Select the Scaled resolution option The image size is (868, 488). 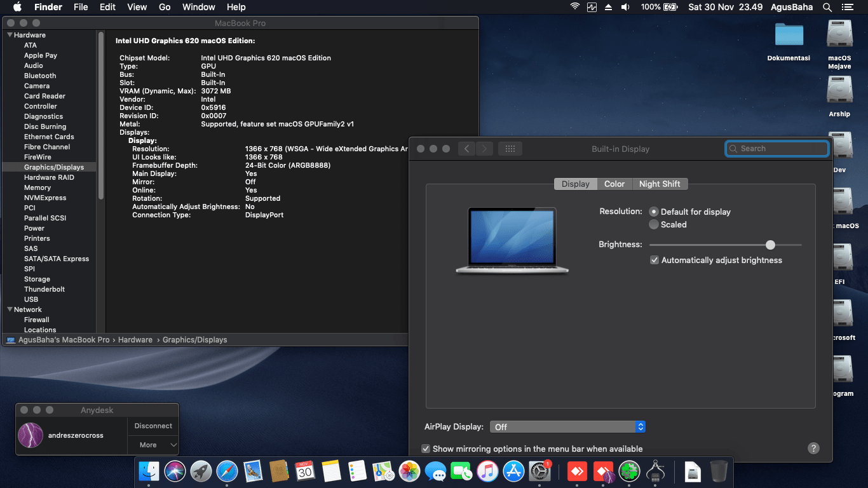pyautogui.click(x=654, y=224)
